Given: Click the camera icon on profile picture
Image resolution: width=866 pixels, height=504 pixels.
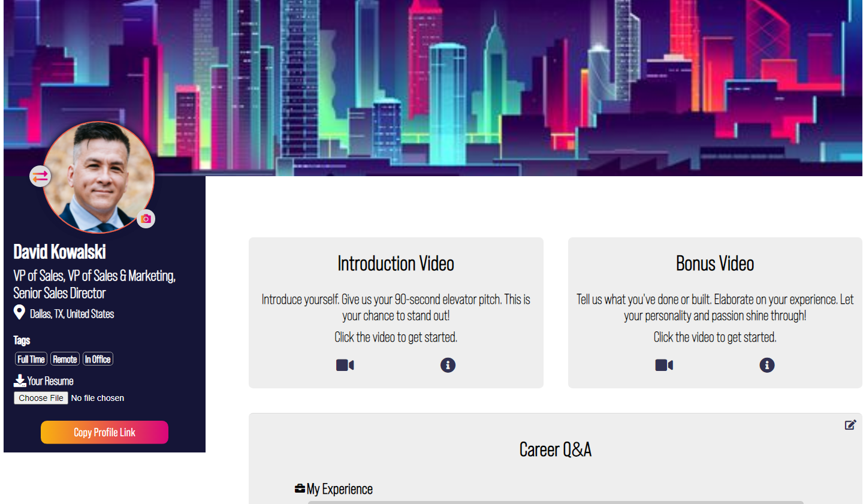Looking at the screenshot, I should [146, 219].
